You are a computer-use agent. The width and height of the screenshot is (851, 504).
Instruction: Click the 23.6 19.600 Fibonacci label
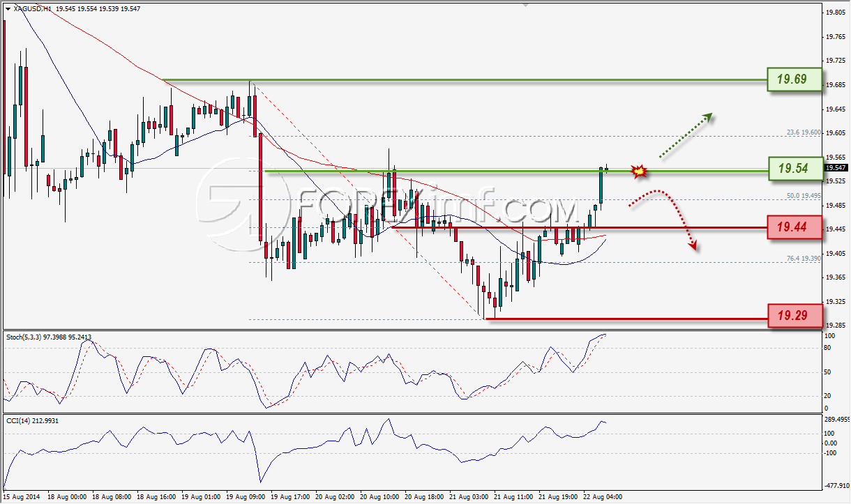[x=802, y=132]
